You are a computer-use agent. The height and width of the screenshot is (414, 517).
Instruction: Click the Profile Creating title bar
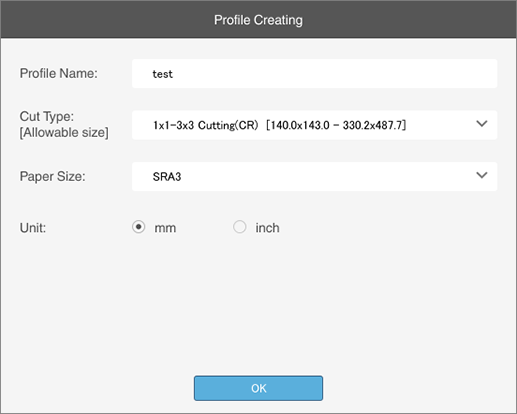[258, 19]
